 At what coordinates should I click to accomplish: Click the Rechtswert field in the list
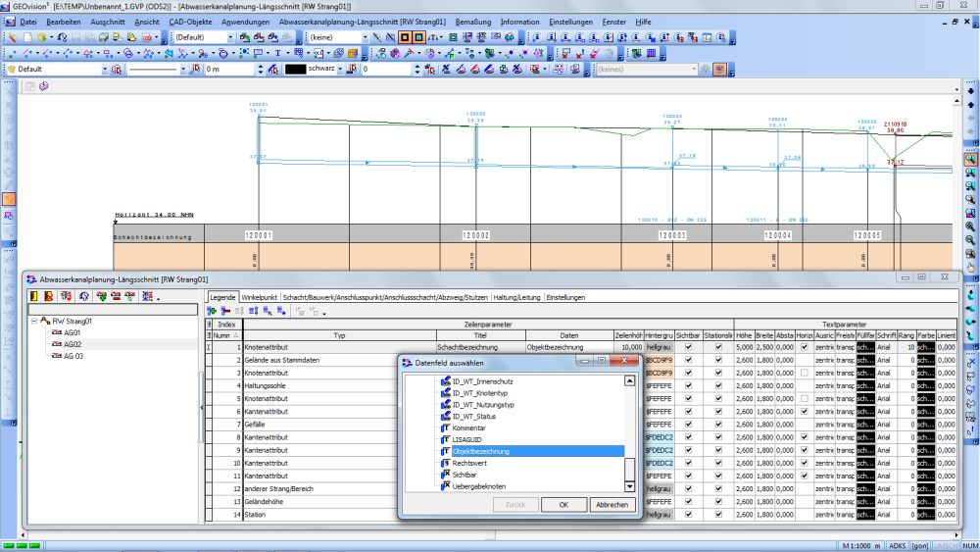pyautogui.click(x=468, y=463)
